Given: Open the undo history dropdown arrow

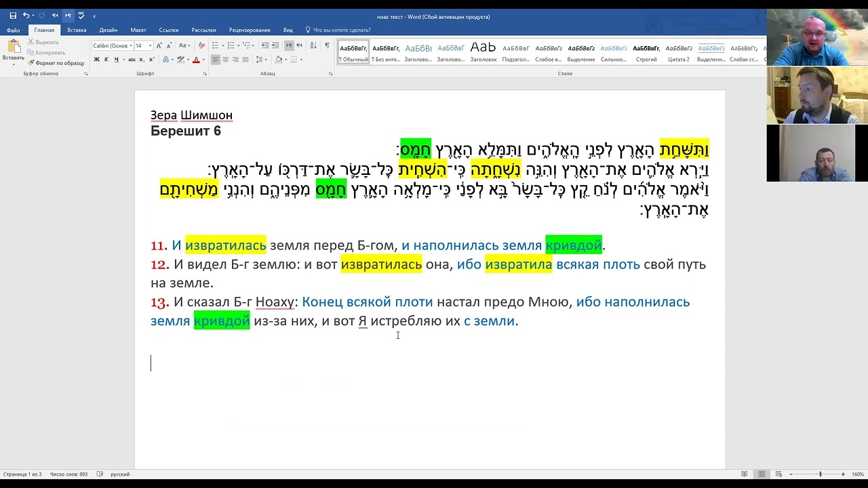Looking at the screenshot, I should pos(33,16).
